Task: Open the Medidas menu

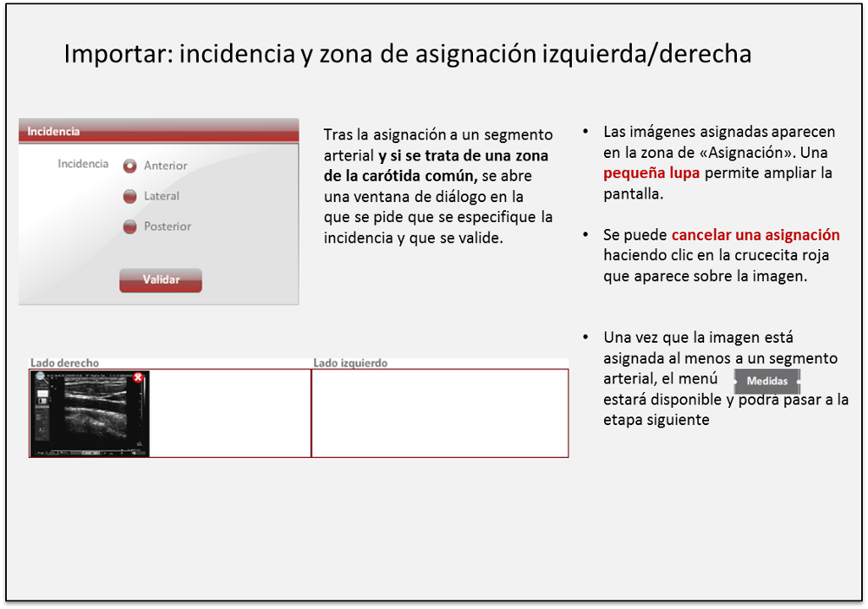Action: 767,381
